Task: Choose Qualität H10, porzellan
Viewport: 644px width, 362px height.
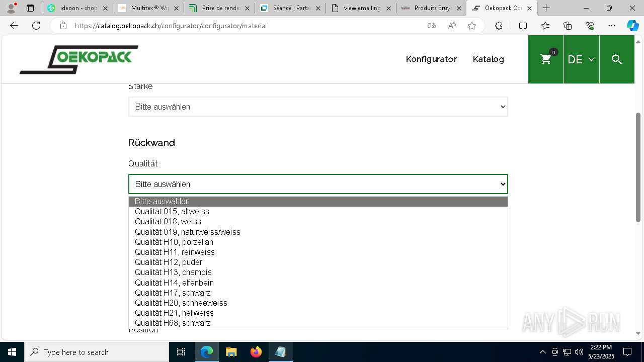Action: click(318, 242)
